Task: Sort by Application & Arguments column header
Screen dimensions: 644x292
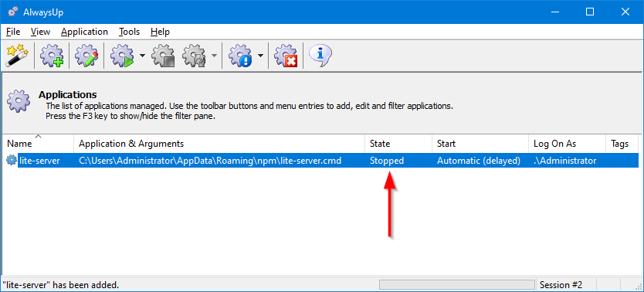Action: point(219,144)
